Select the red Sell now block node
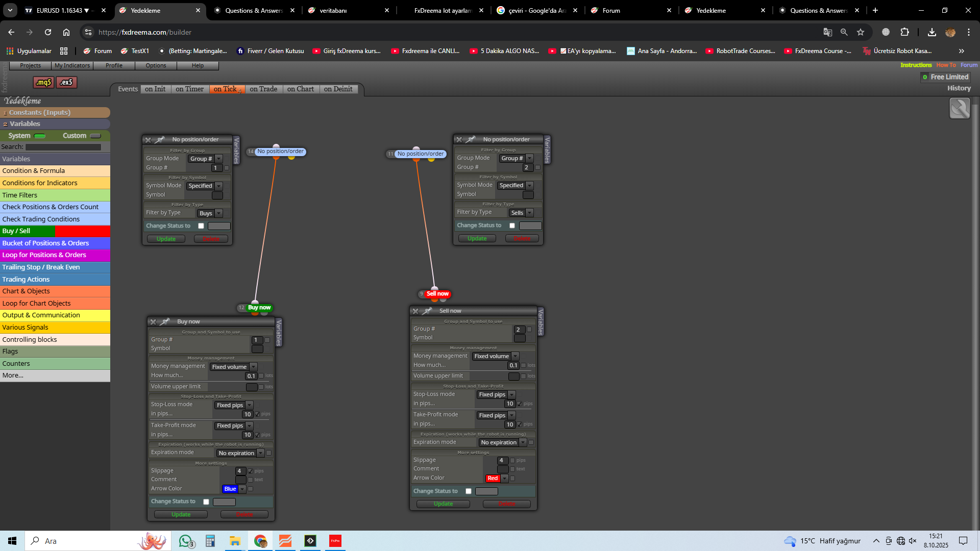980x551 pixels. 437,294
